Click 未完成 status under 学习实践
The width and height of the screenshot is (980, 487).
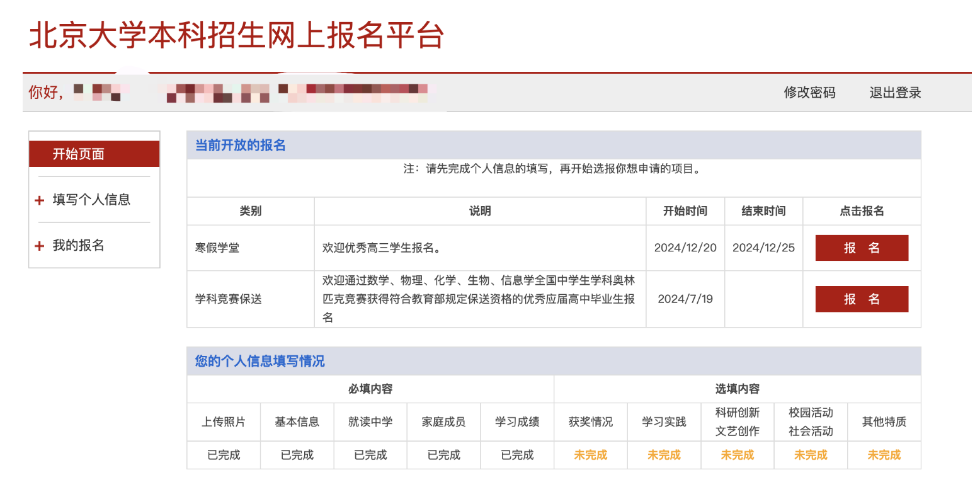point(664,455)
